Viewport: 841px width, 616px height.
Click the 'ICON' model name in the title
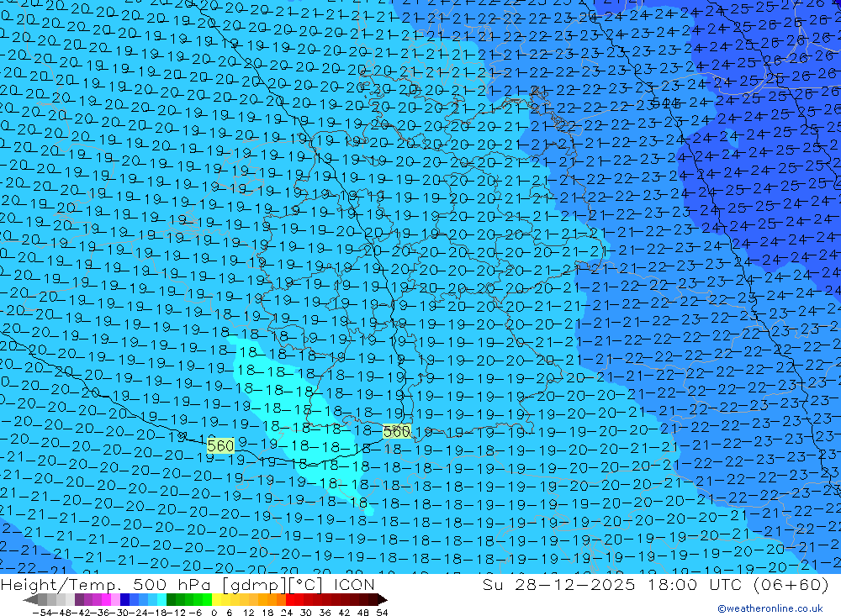click(353, 584)
